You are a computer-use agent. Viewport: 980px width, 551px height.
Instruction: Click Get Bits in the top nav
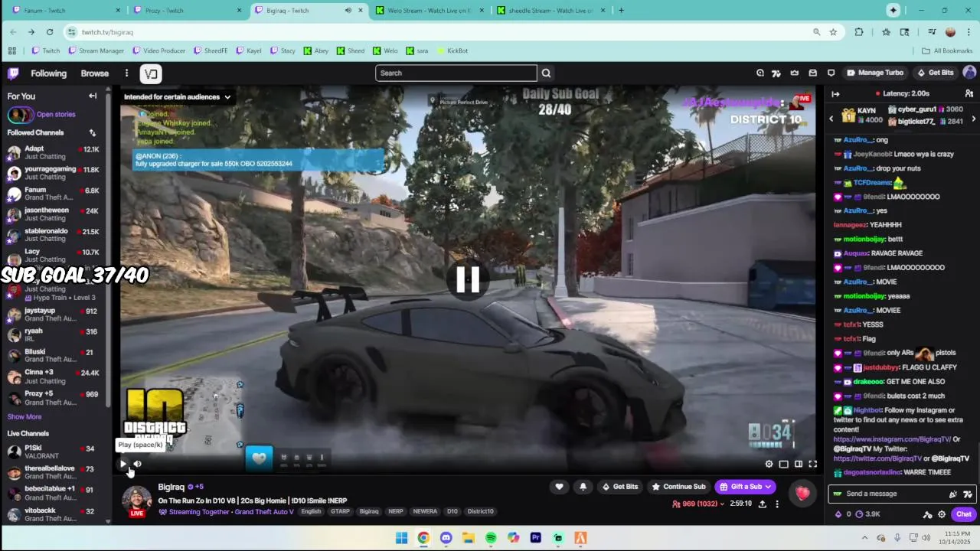coord(936,73)
